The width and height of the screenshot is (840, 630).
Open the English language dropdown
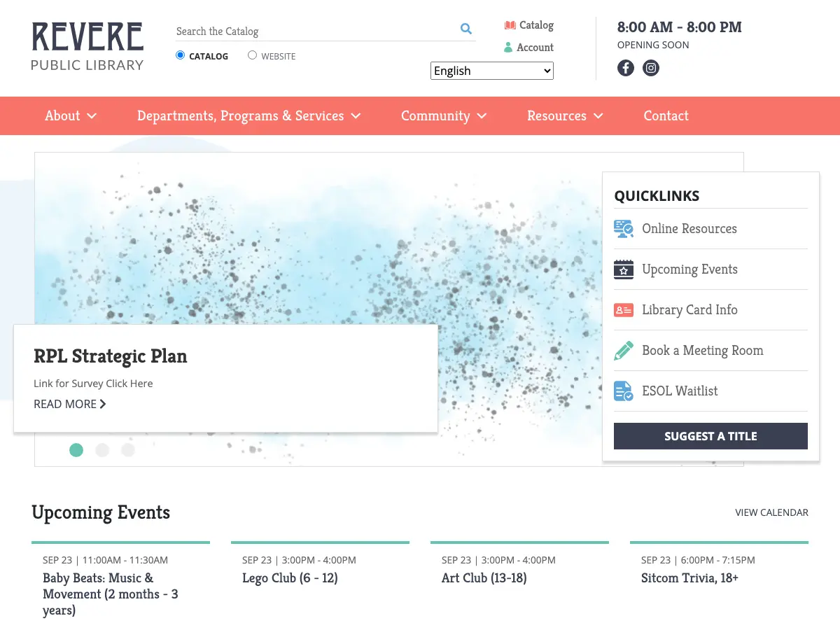[492, 71]
